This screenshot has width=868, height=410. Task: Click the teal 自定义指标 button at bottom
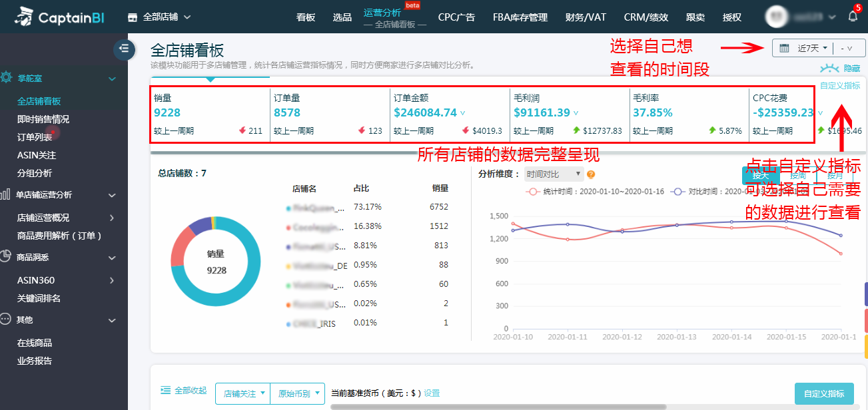click(x=824, y=393)
